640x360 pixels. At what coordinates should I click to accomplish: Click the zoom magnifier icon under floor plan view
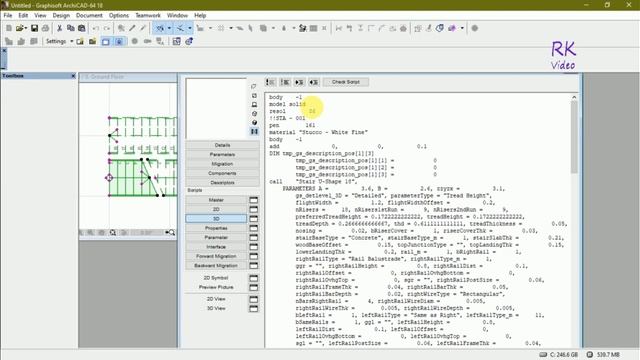coord(113,233)
